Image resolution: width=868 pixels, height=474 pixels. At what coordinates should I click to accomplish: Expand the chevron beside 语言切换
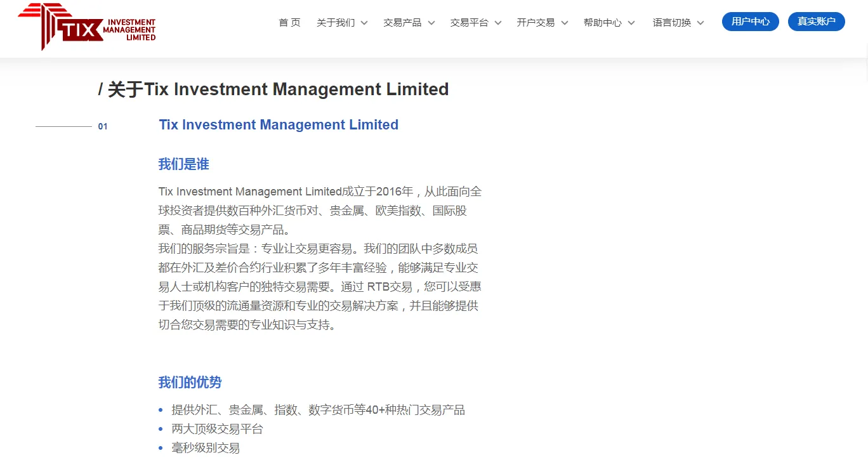[700, 23]
